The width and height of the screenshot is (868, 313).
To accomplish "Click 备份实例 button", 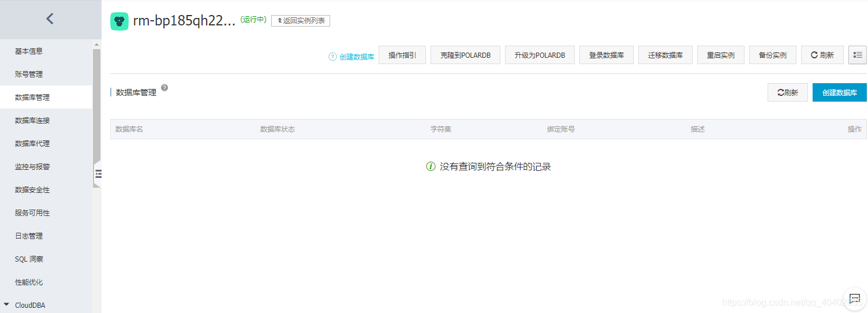I will [x=773, y=55].
